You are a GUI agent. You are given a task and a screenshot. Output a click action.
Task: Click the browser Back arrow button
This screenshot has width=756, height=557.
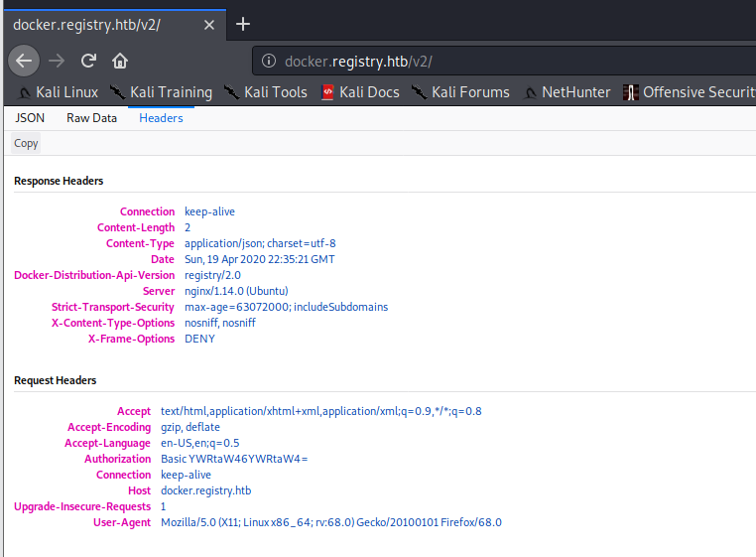24,61
